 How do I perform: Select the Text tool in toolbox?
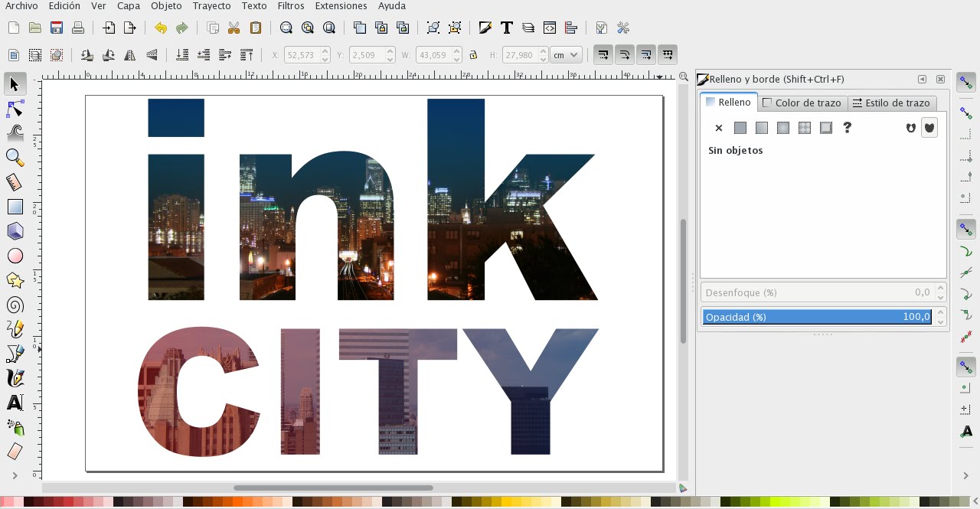(x=15, y=403)
